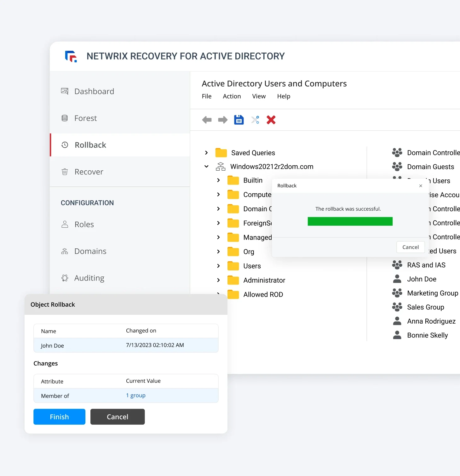The width and height of the screenshot is (460, 476).
Task: Click the RAS and IAS group icon
Action: click(x=397, y=265)
